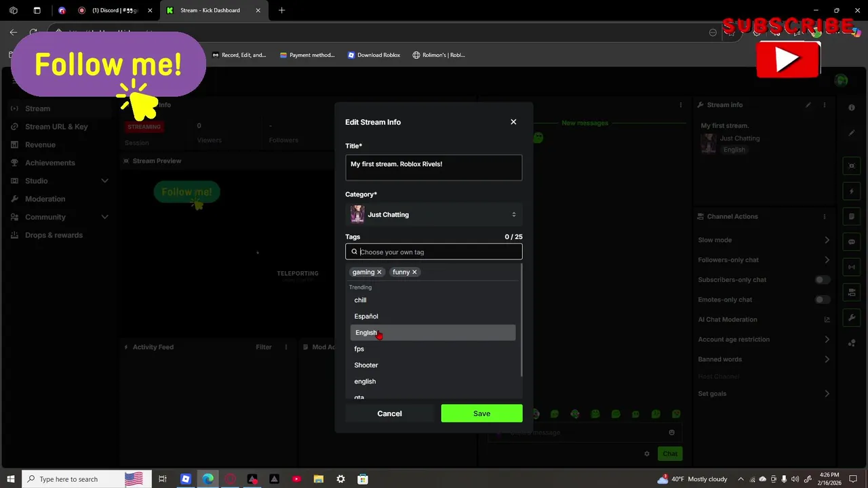Open Channel Actions panel options menu
The height and width of the screenshot is (488, 868).
tap(825, 217)
